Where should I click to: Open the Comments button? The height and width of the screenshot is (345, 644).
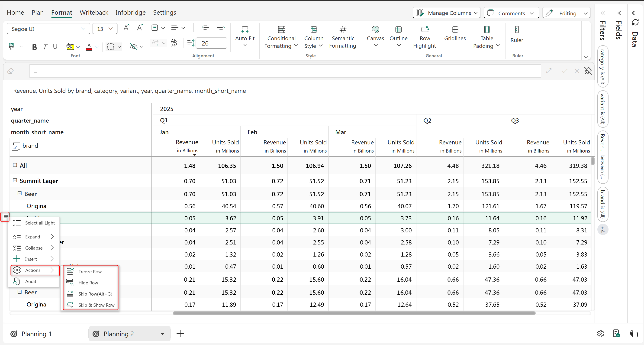click(511, 13)
